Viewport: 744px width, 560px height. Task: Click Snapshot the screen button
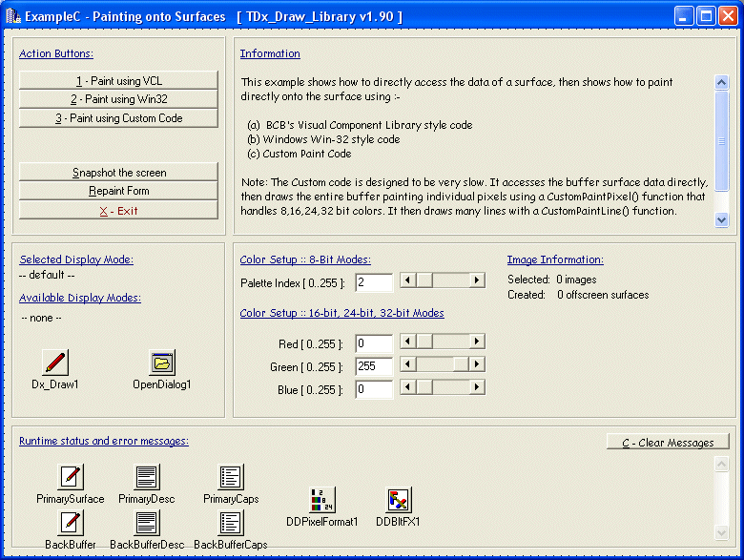(118, 173)
